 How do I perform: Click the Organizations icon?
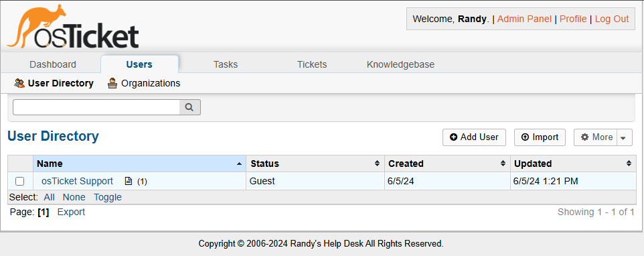(x=112, y=83)
